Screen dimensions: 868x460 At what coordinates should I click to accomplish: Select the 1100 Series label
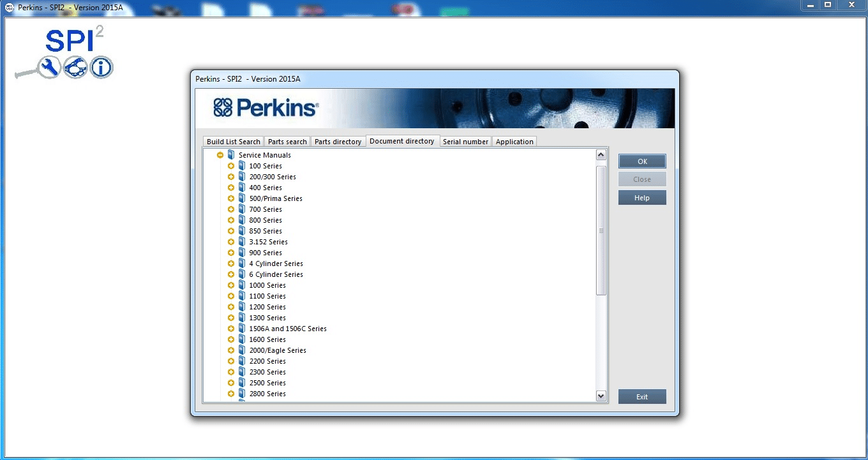coord(267,296)
